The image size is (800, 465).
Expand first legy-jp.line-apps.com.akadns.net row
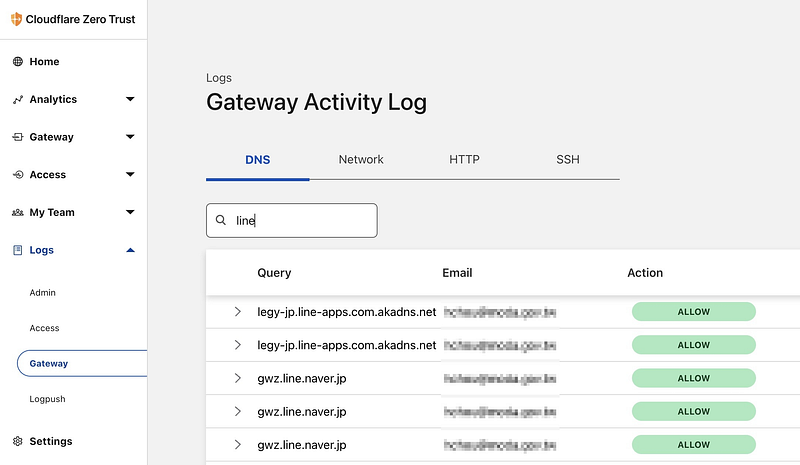237,311
